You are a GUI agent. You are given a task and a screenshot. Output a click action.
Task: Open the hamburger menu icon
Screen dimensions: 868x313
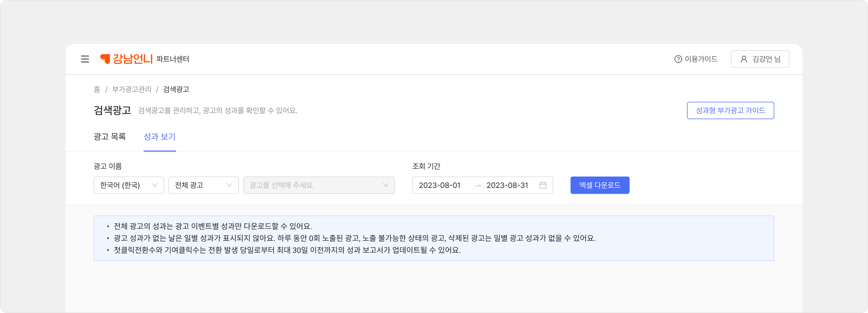point(85,59)
